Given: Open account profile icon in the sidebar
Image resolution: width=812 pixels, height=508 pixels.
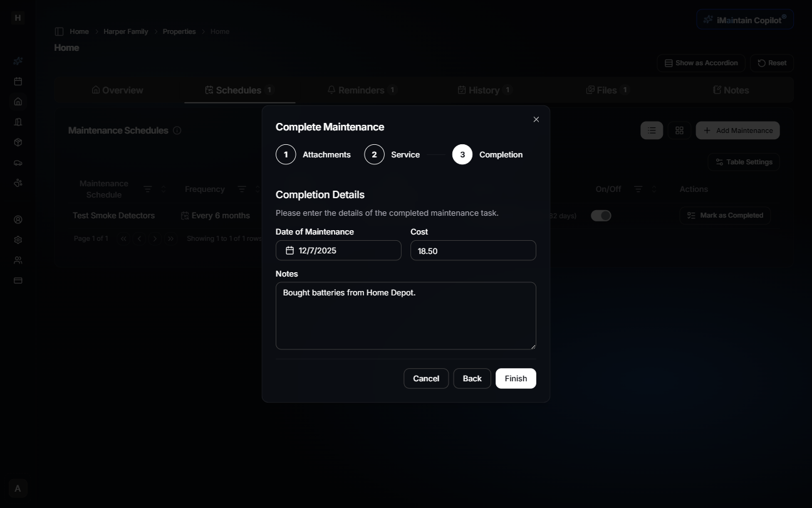Looking at the screenshot, I should click(18, 220).
